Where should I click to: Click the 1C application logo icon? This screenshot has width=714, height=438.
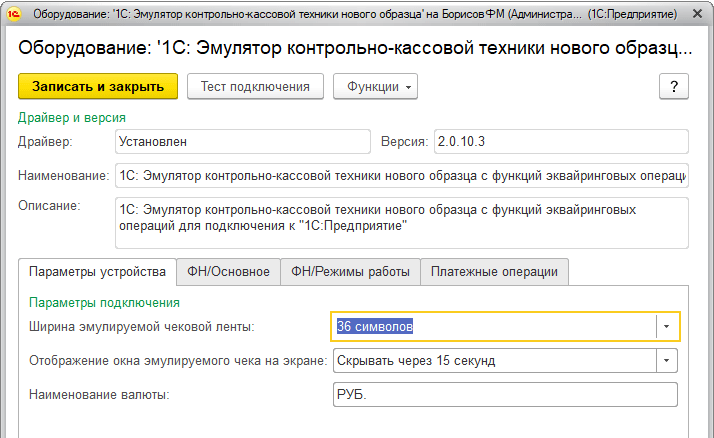[x=16, y=16]
